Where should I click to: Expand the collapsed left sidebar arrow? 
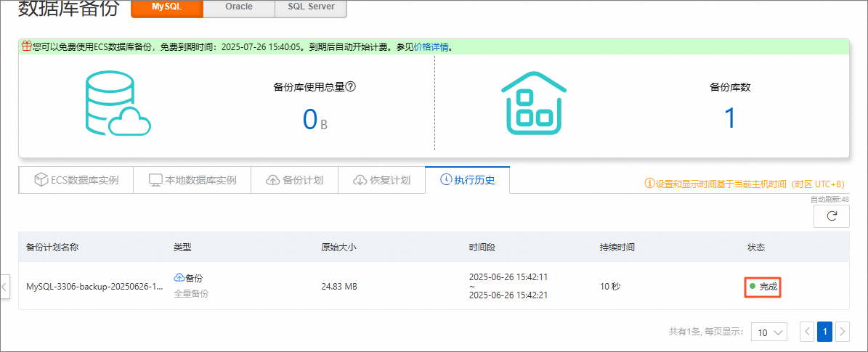(x=4, y=287)
